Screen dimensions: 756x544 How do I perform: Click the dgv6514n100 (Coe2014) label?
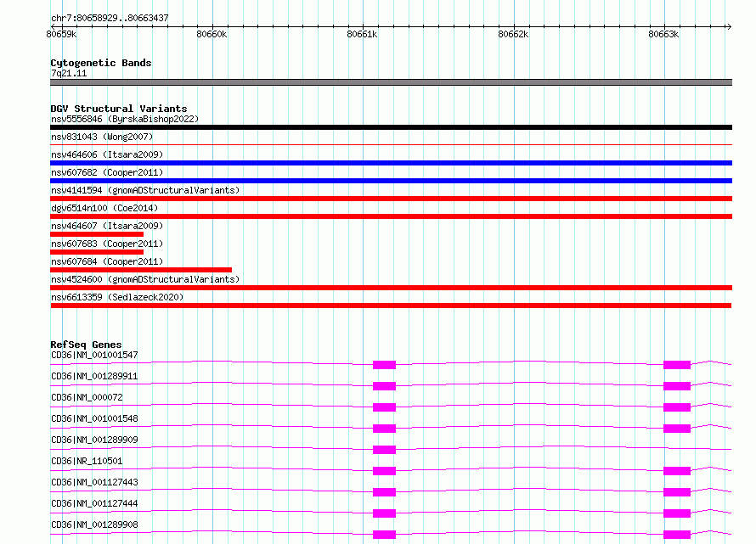pos(104,208)
